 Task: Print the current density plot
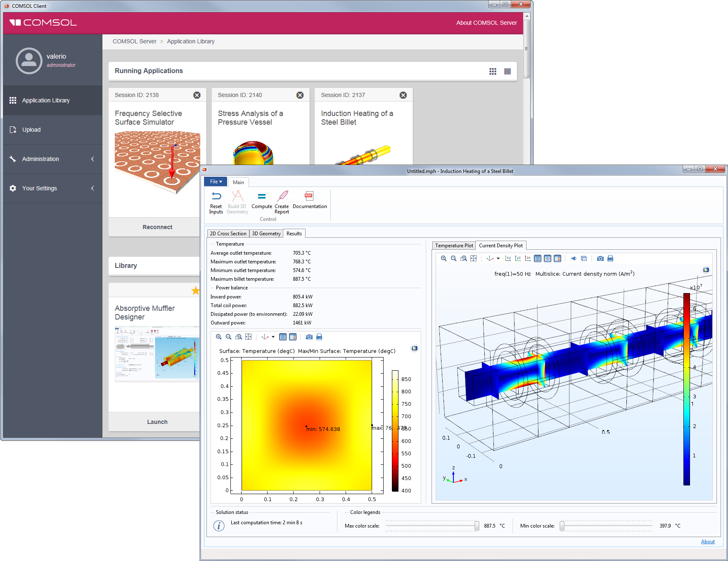(x=610, y=258)
